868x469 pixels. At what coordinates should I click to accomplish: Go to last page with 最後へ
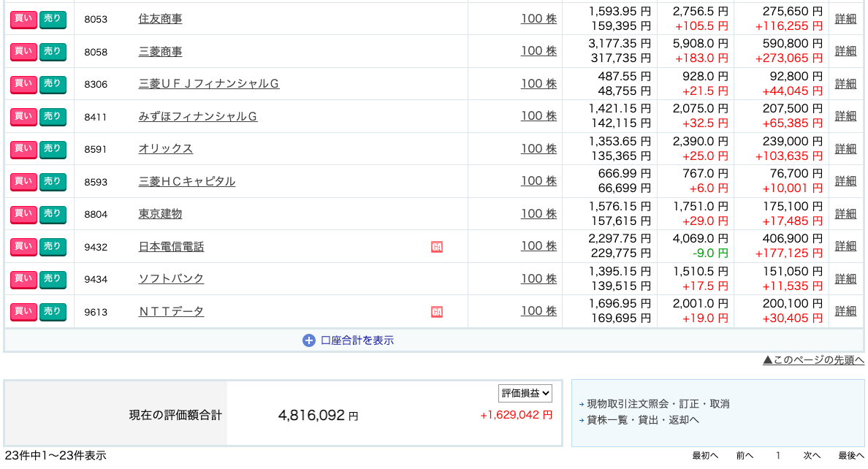[851, 456]
